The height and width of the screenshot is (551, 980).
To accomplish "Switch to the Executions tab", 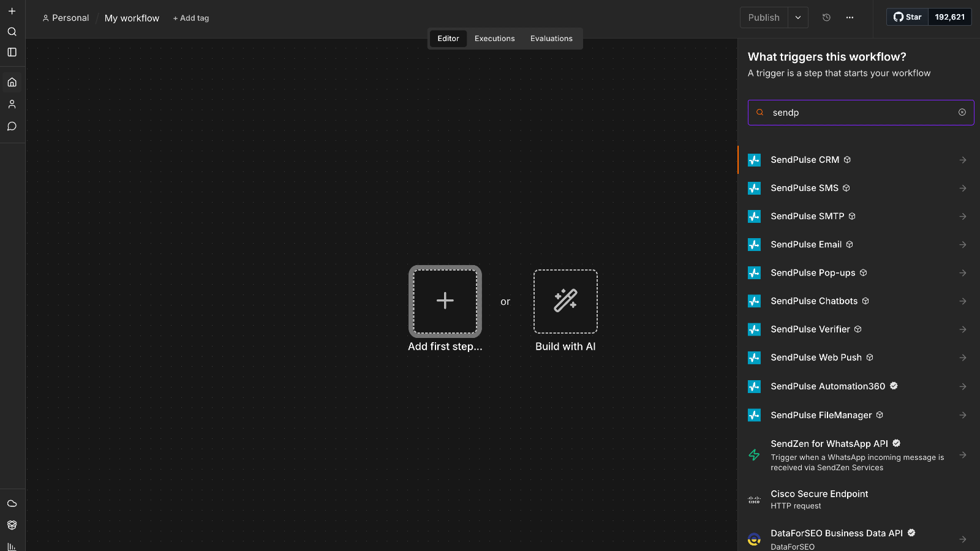I will [495, 39].
